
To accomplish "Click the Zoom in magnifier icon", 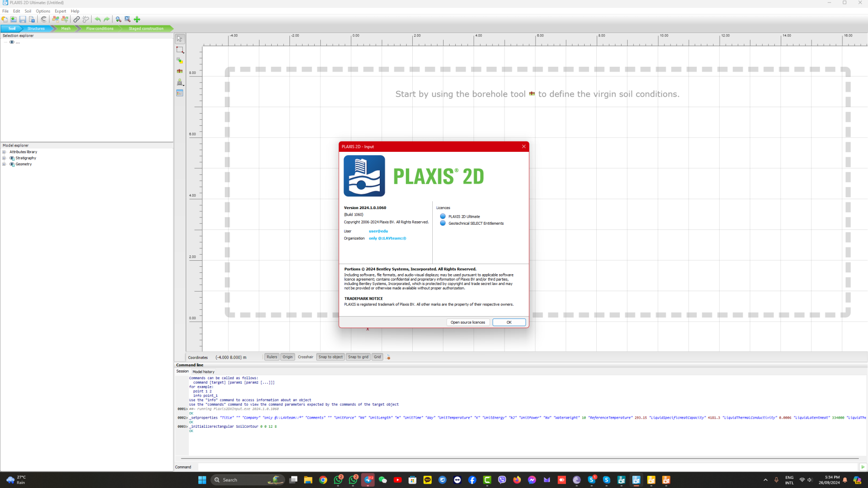I will [118, 19].
